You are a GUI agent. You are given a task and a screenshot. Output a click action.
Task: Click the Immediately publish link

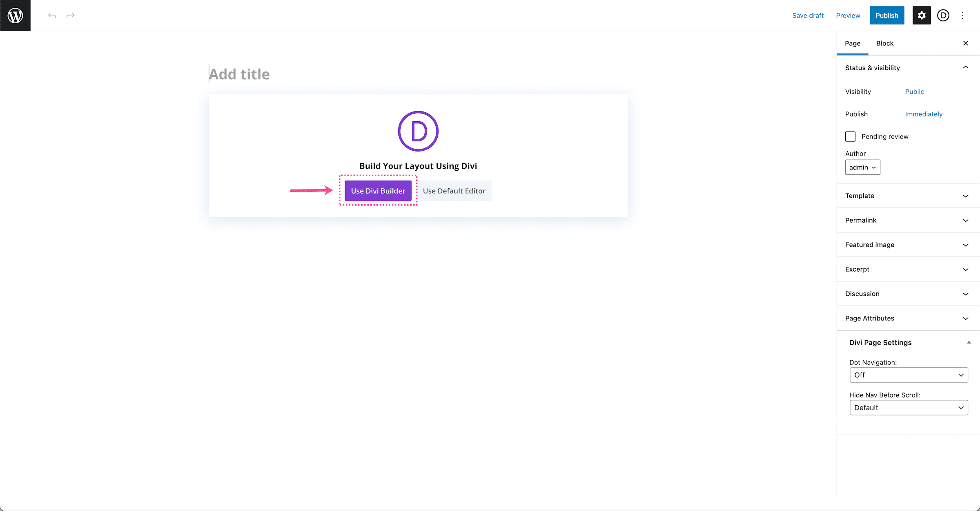pos(924,114)
